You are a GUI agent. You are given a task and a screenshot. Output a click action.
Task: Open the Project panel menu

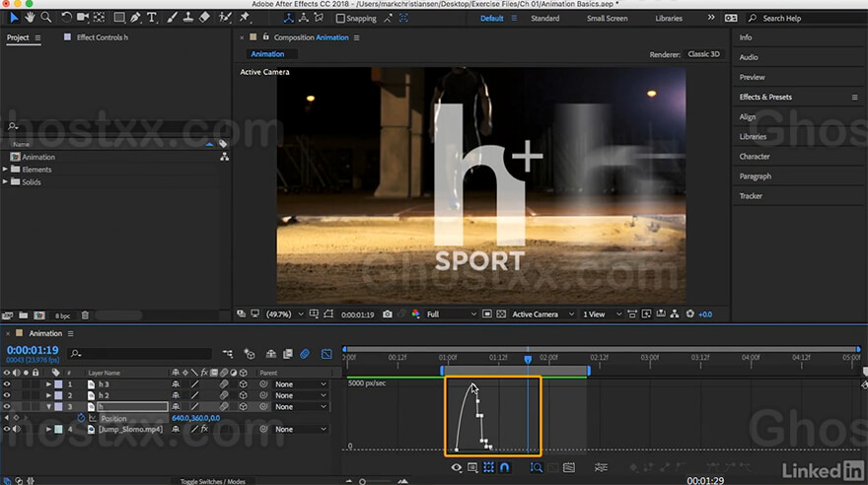pyautogui.click(x=37, y=37)
